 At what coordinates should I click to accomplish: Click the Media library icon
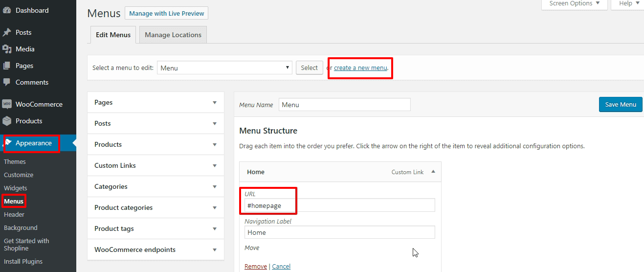pyautogui.click(x=7, y=49)
